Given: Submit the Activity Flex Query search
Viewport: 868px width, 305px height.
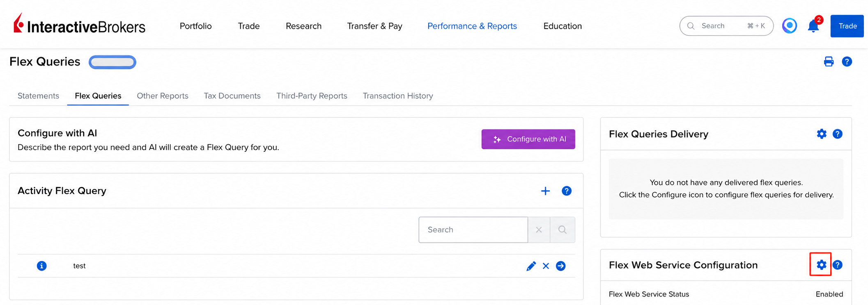Looking at the screenshot, I should click(x=563, y=230).
